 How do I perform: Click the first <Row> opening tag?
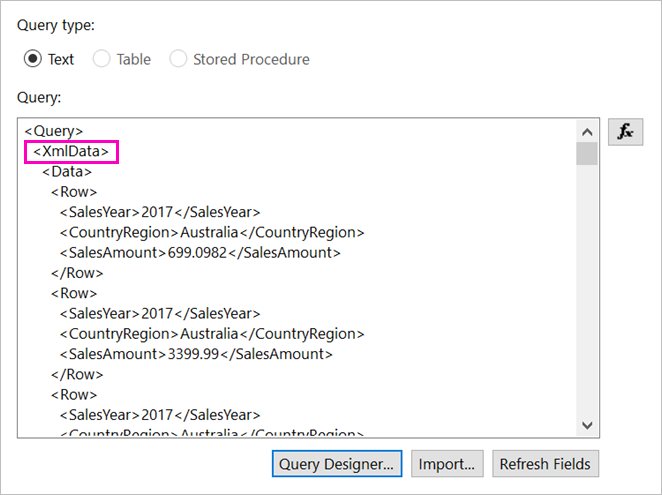coord(74,192)
